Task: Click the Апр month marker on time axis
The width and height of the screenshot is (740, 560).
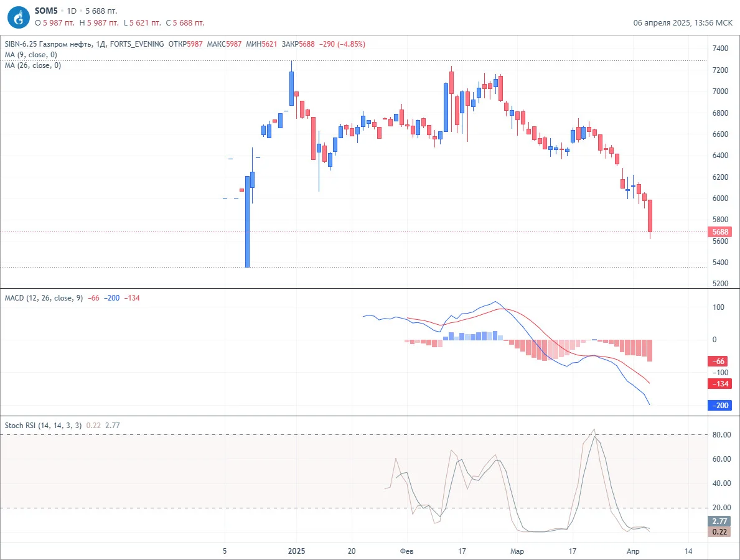Action: point(633,551)
